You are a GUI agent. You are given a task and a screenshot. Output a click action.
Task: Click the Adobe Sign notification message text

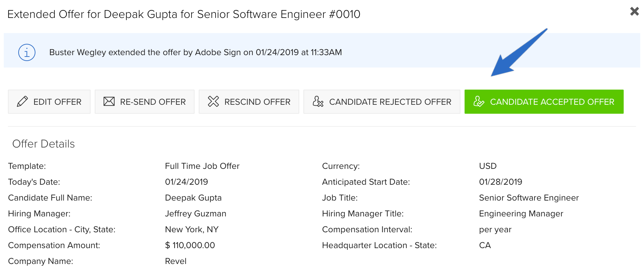tap(196, 52)
